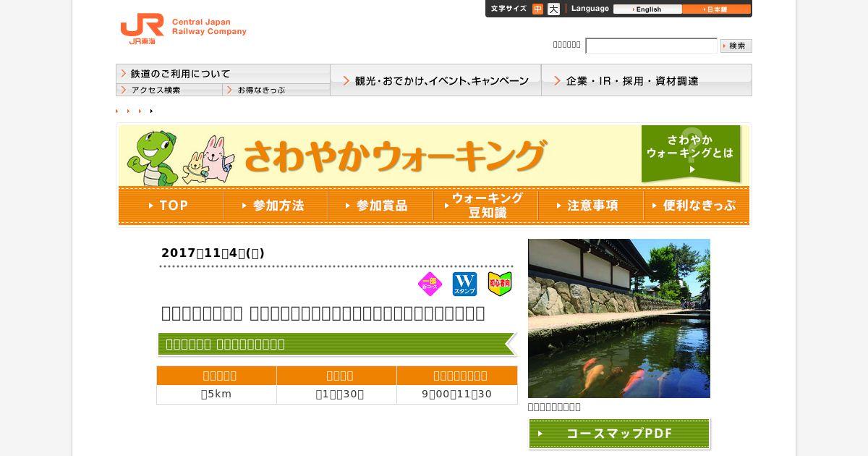Open 参加方法 tab
Image resolution: width=868 pixels, height=456 pixels.
[x=276, y=206]
